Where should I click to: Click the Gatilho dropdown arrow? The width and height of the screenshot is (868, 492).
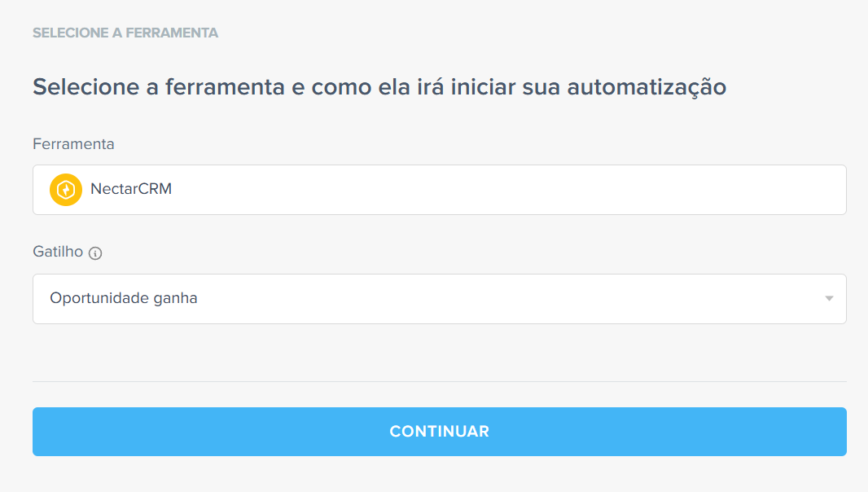click(829, 299)
